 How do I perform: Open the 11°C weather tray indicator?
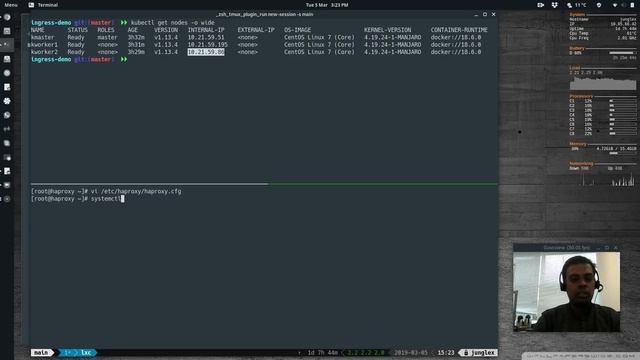[576, 5]
